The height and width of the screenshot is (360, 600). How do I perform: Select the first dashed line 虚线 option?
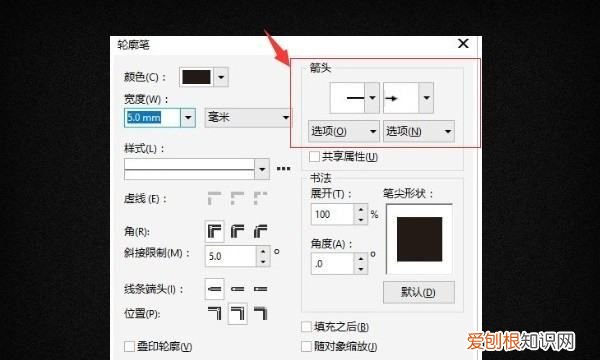click(214, 199)
